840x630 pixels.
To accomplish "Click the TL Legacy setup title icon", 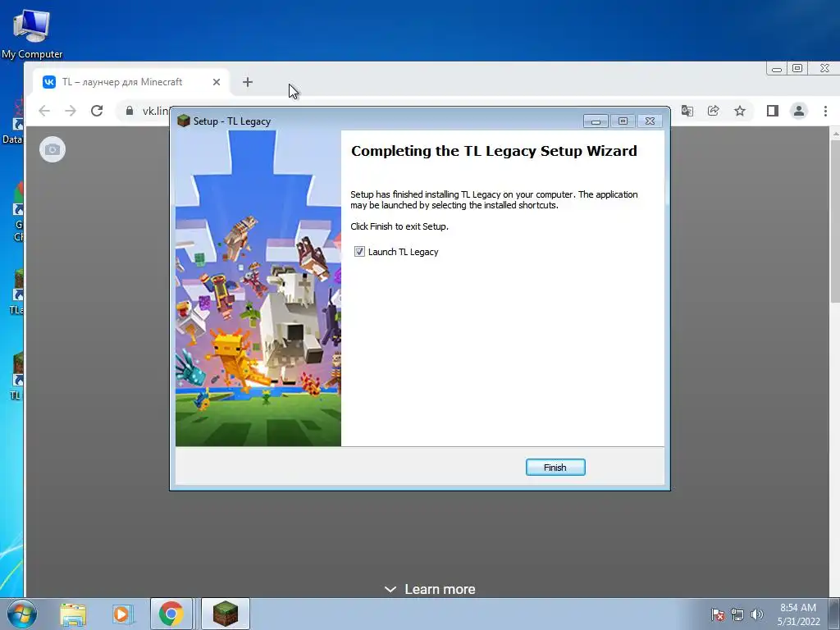I will coord(184,121).
